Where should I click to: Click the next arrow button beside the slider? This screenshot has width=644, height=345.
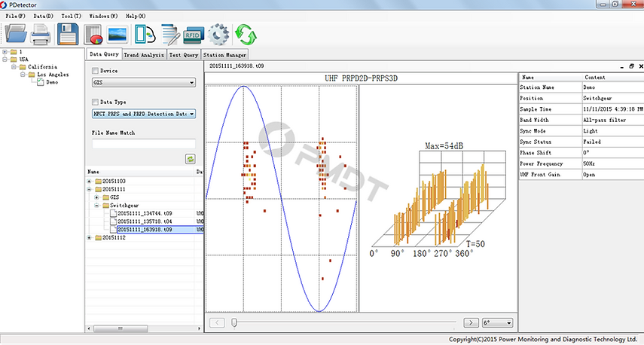[x=471, y=322]
